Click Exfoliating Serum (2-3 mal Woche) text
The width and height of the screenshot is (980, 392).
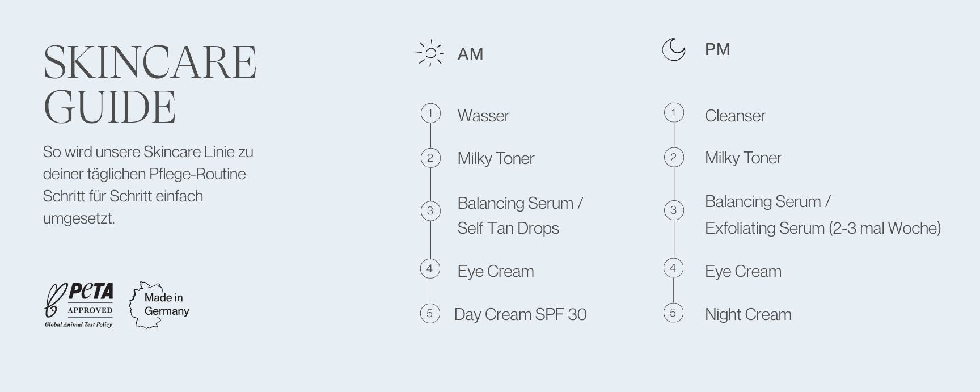point(822,228)
